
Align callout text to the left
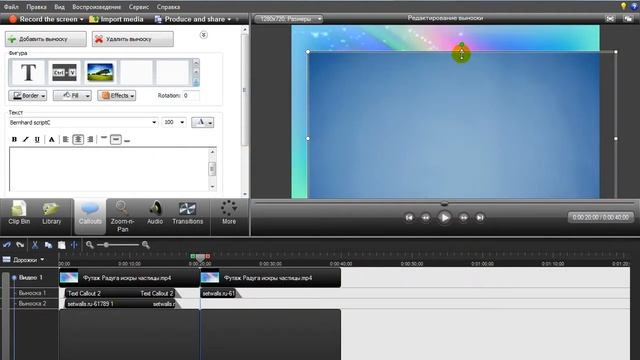click(65, 140)
